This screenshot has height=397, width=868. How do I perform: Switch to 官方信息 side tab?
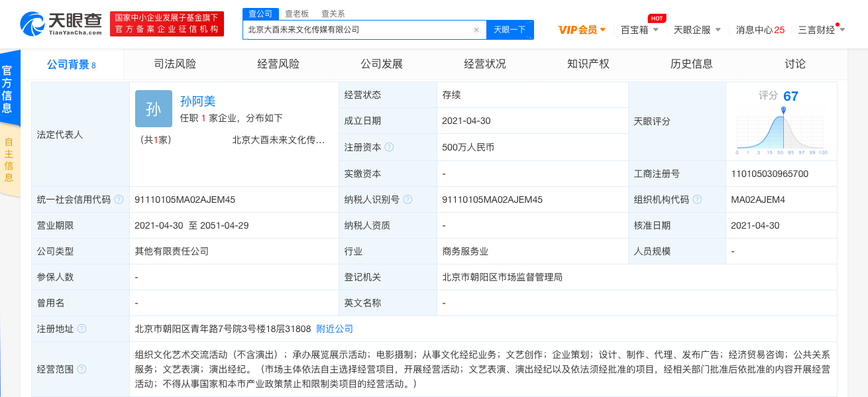tap(9, 89)
